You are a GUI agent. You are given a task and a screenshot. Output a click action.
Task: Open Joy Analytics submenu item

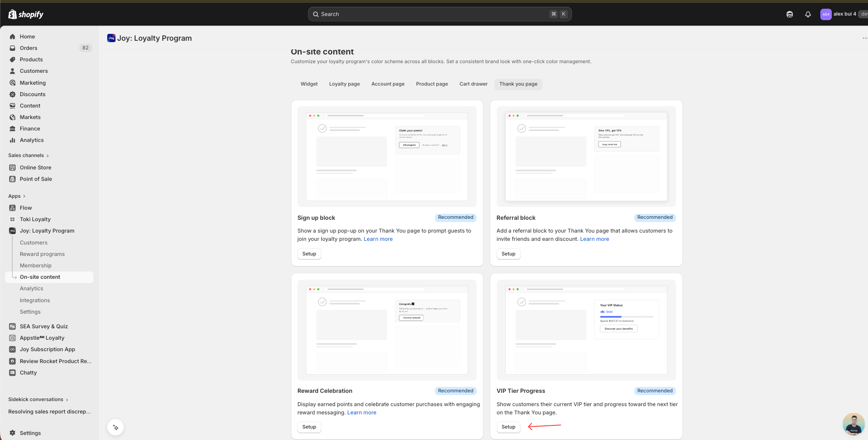coord(32,288)
